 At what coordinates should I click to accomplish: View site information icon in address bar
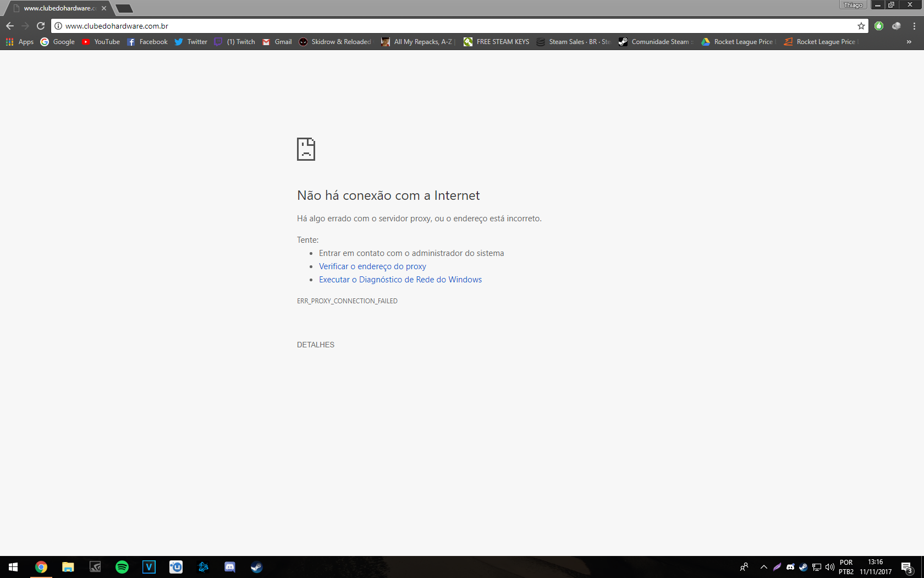pos(58,26)
